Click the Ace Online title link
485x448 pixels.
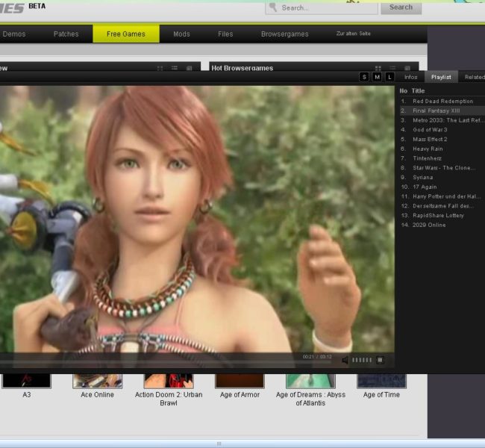point(97,395)
